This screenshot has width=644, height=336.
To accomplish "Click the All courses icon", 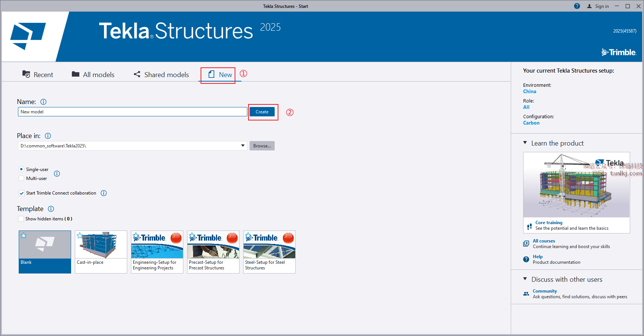I will (526, 244).
